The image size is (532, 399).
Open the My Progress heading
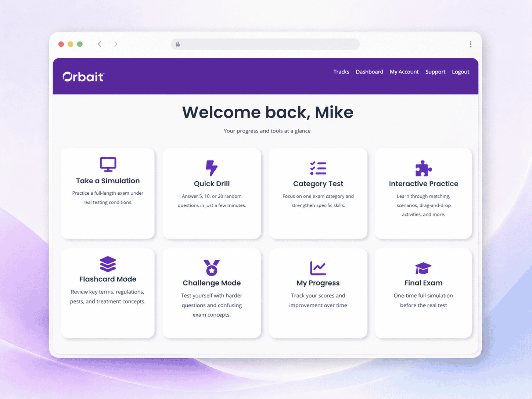coord(318,283)
